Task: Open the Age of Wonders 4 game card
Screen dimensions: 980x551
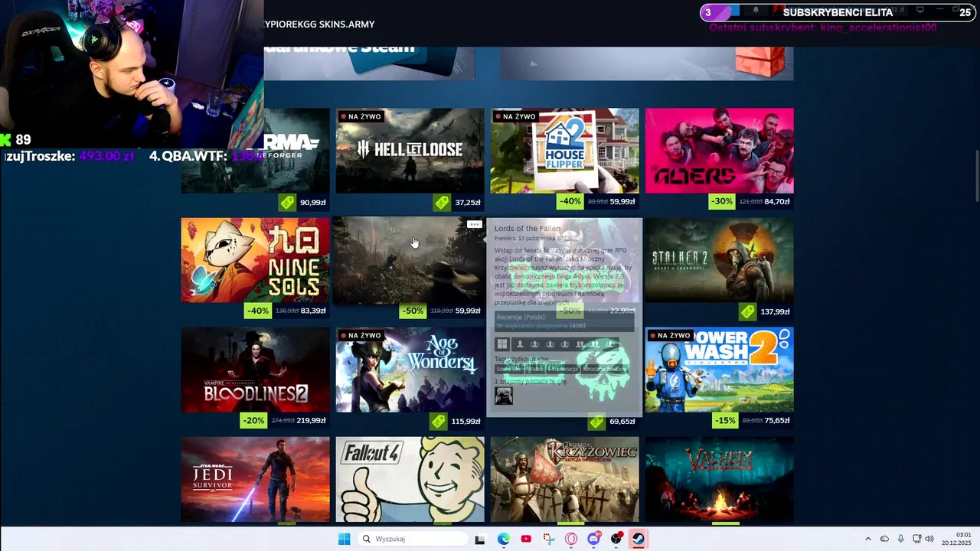Action: 410,370
